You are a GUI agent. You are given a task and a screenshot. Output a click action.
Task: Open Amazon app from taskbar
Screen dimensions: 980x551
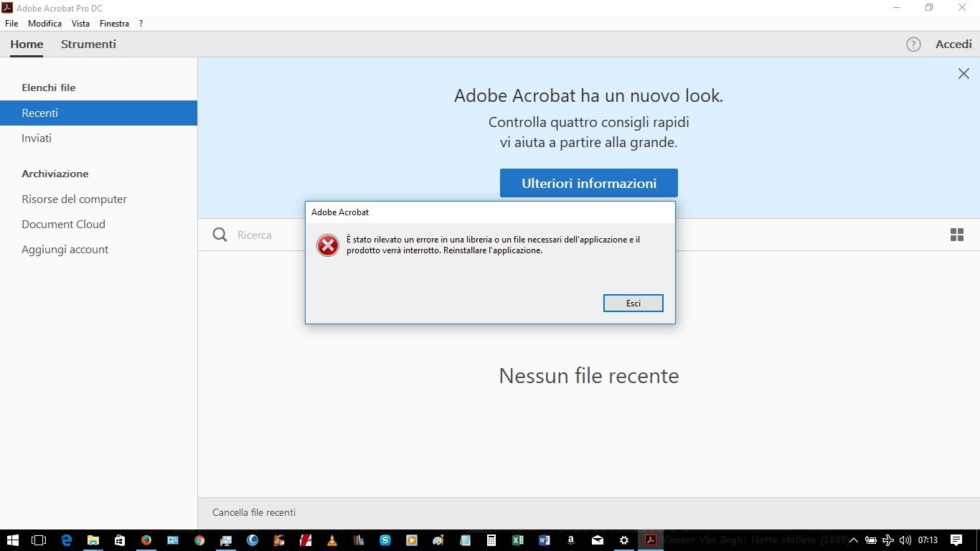pos(570,540)
